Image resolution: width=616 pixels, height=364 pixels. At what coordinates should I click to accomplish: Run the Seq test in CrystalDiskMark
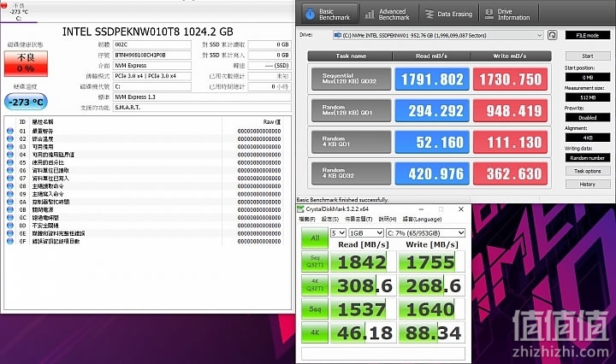tap(315, 309)
